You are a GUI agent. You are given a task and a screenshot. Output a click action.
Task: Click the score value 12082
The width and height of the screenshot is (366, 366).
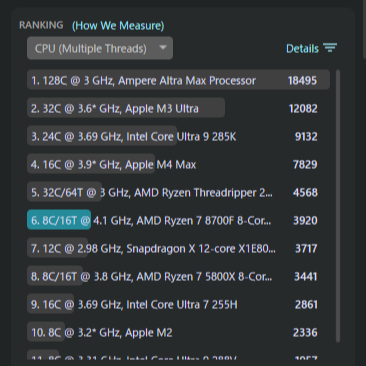click(303, 109)
